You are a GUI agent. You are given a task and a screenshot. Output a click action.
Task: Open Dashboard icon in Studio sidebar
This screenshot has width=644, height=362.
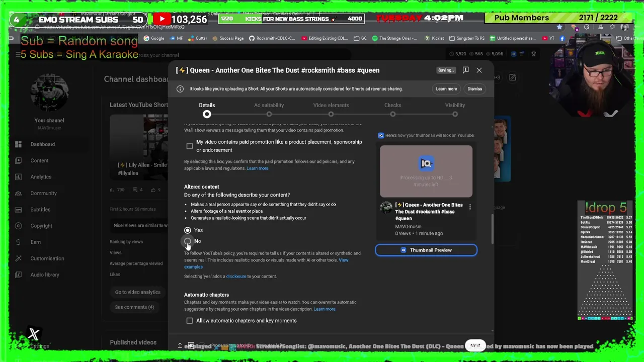point(18,144)
